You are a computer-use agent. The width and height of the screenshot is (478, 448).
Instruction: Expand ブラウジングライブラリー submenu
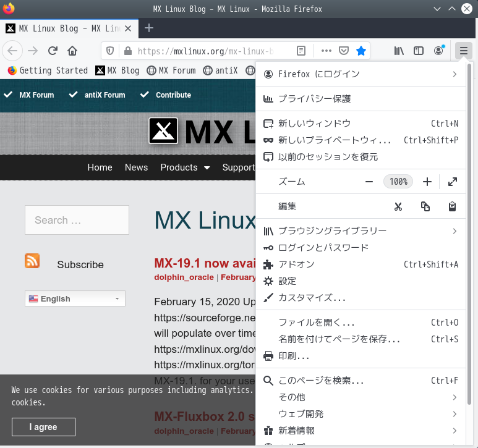(x=361, y=231)
